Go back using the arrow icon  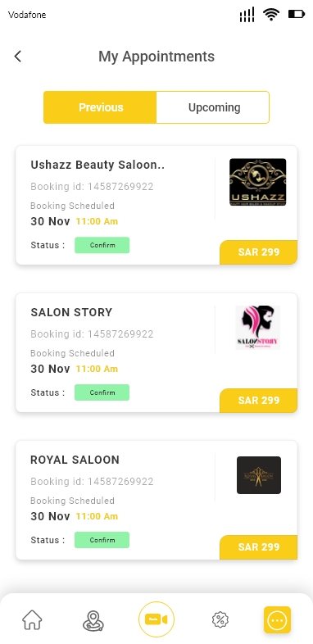18,57
